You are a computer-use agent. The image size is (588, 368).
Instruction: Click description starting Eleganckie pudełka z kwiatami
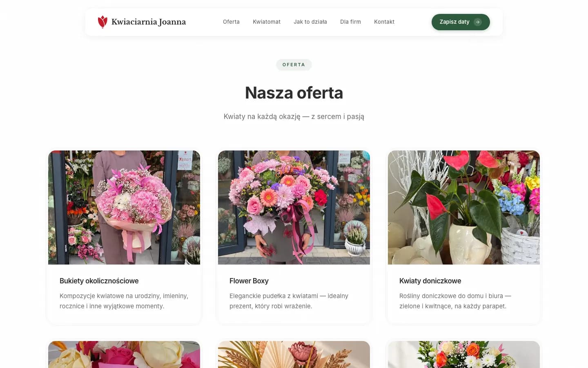pos(289,301)
